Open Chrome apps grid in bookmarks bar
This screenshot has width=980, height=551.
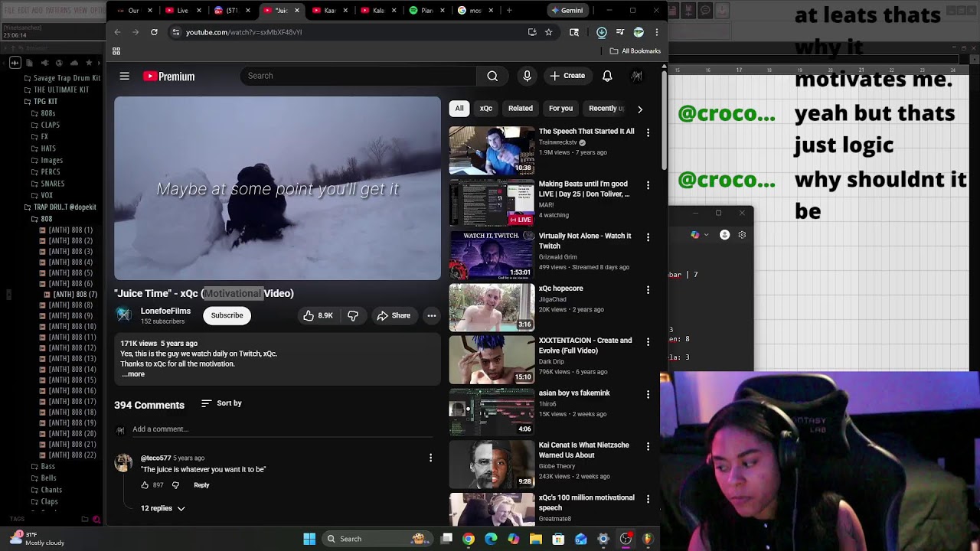click(116, 51)
